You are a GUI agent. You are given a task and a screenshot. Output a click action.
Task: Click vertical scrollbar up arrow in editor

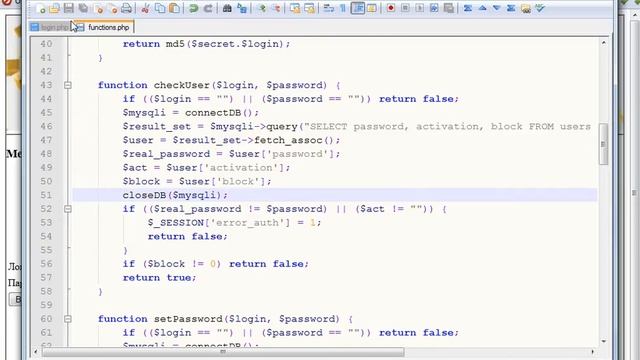603,42
